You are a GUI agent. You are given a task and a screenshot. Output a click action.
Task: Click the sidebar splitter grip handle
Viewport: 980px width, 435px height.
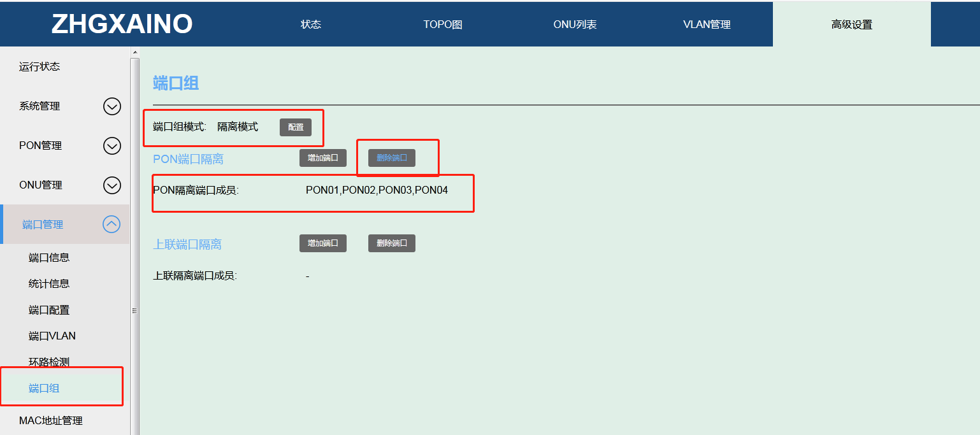click(134, 311)
